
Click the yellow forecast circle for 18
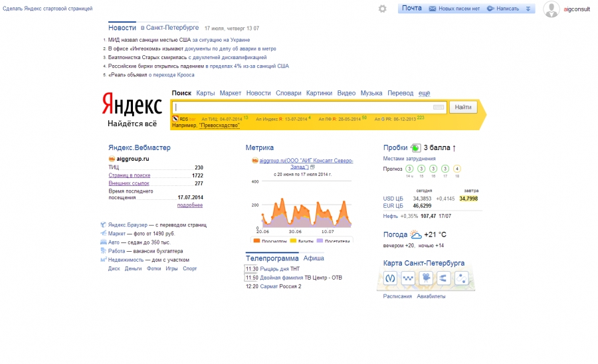pyautogui.click(x=457, y=169)
